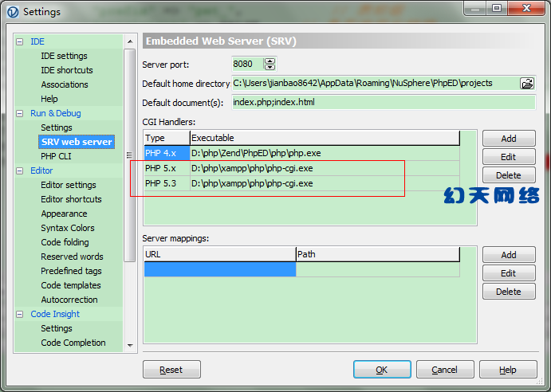This screenshot has width=551, height=392.
Task: Open Syntax Colors settings
Action: (x=68, y=228)
